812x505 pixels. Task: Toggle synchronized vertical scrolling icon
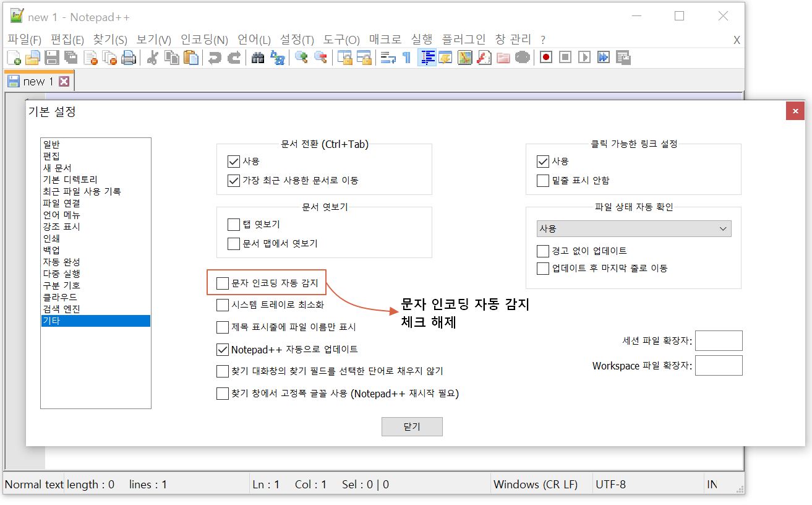click(344, 58)
